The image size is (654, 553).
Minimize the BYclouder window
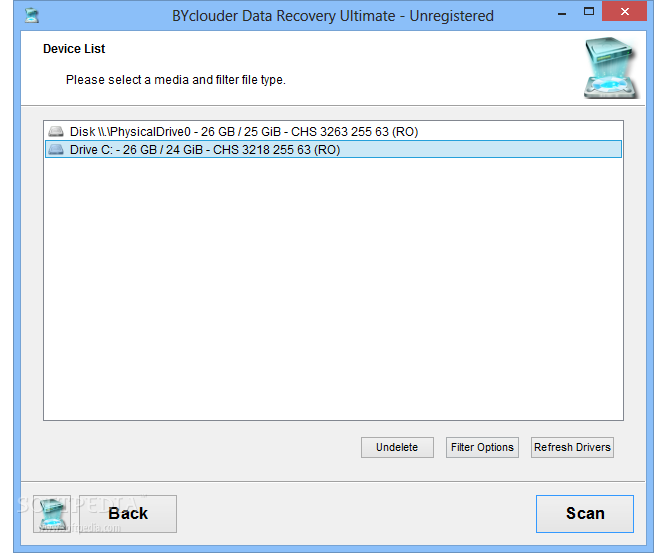pos(562,13)
